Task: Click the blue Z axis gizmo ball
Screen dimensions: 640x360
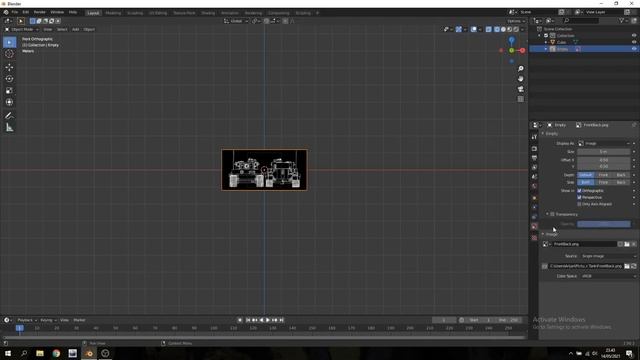Action: coord(511,40)
